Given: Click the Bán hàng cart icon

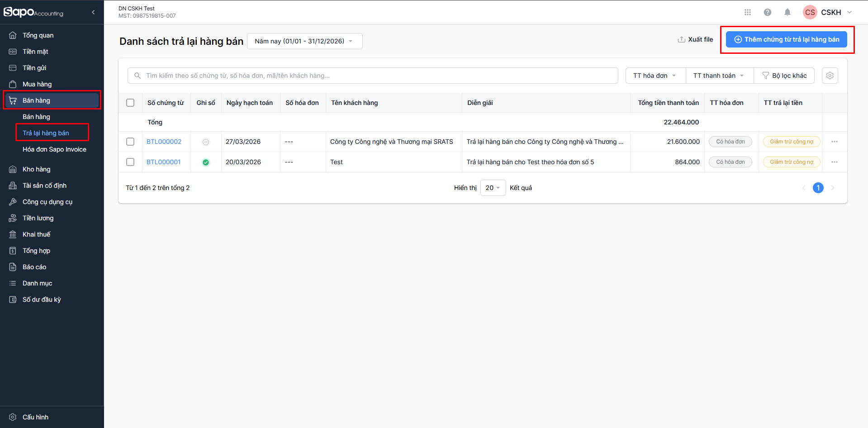Looking at the screenshot, I should point(13,100).
